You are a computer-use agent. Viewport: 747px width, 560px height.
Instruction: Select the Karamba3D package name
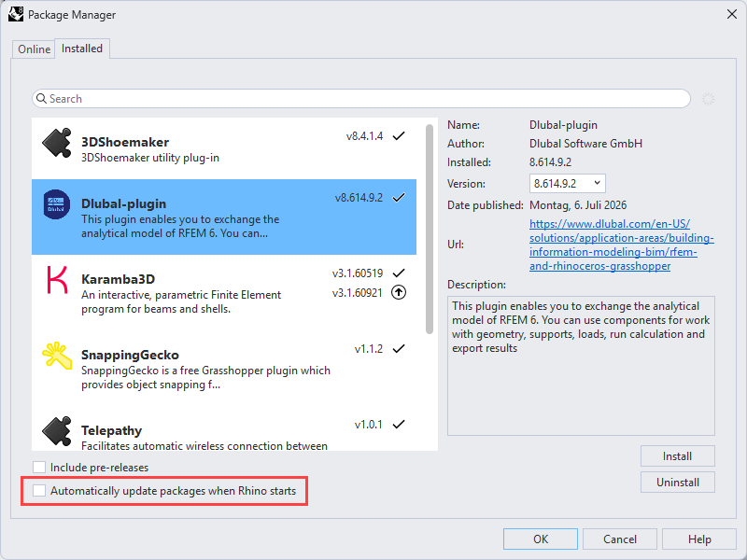coord(119,279)
